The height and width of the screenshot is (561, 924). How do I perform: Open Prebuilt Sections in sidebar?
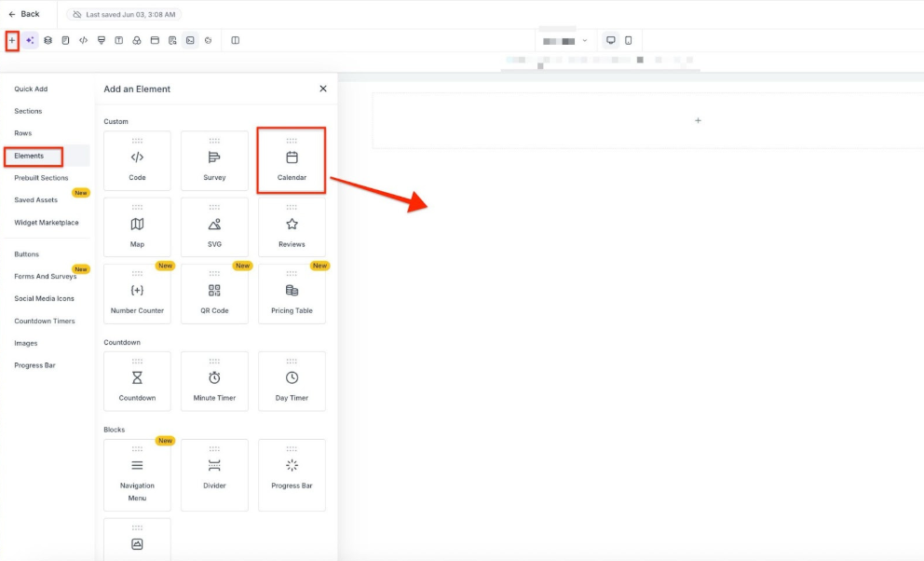[41, 178]
